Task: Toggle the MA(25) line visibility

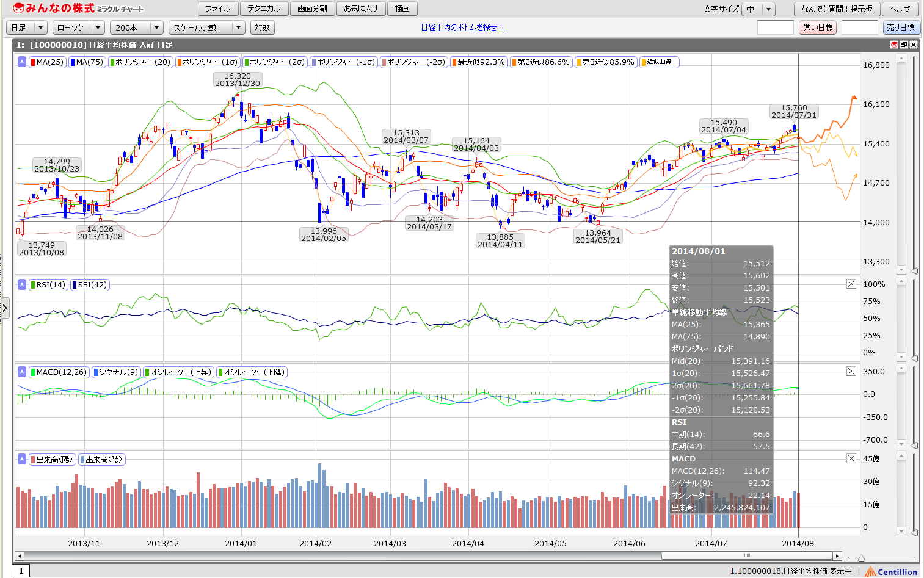Action: [48, 62]
